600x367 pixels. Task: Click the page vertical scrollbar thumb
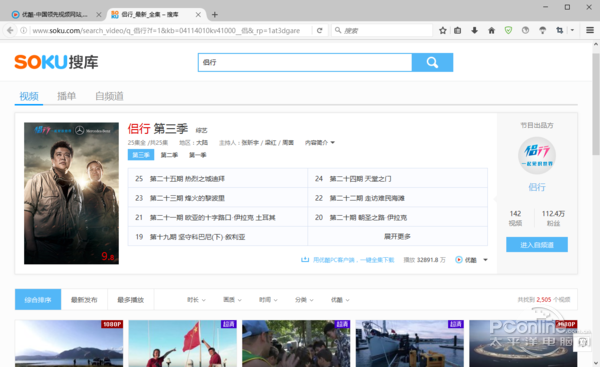point(595,104)
